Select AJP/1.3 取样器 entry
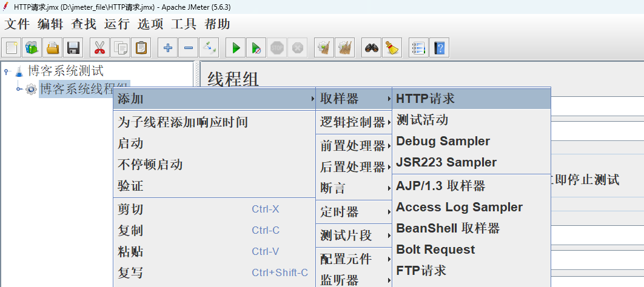The image size is (644, 287). [472, 186]
